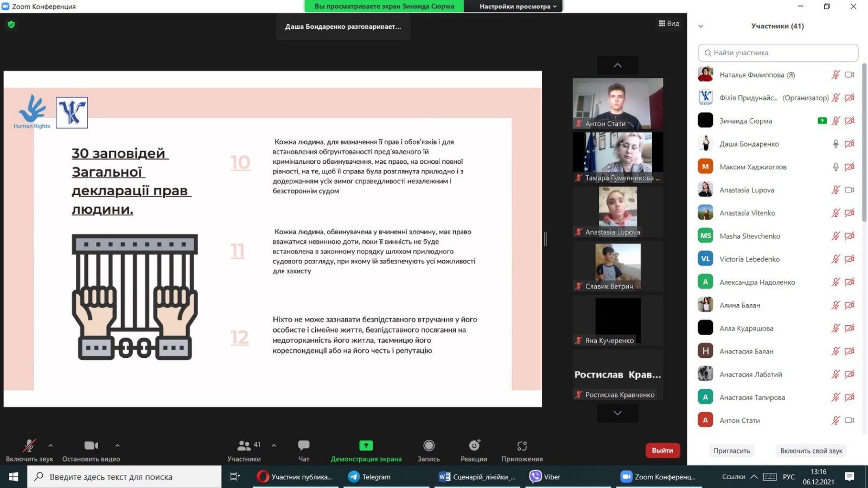Open Настройки просмотра dropdown

[518, 7]
